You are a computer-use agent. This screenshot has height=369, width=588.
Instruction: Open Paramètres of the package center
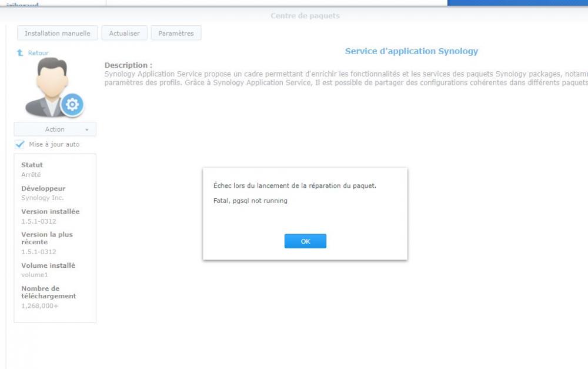pos(176,33)
